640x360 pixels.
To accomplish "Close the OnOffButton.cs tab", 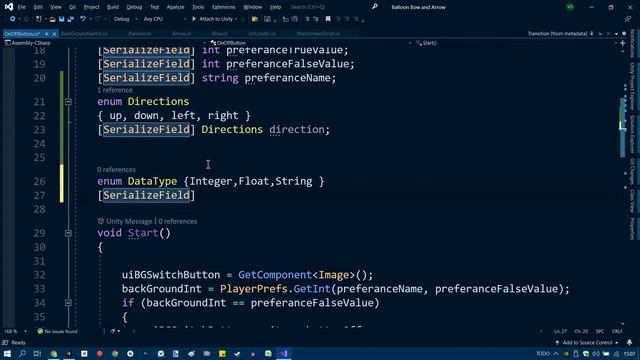I will [54, 33].
